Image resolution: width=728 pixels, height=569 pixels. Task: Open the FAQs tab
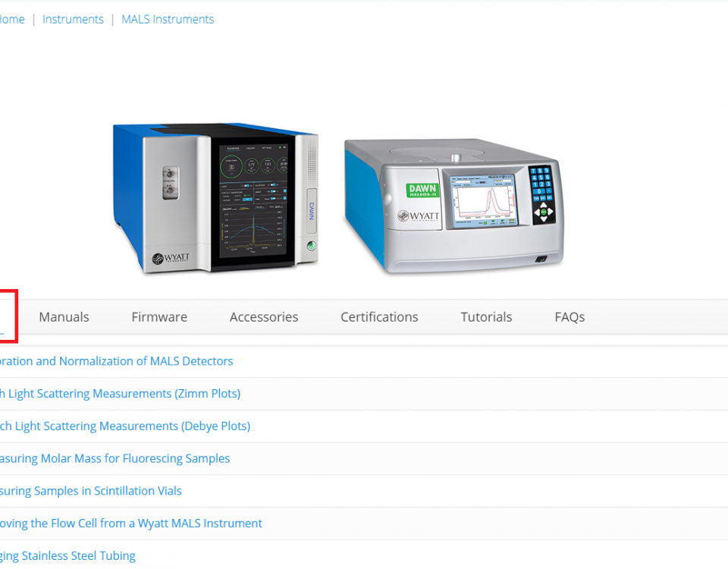click(570, 317)
